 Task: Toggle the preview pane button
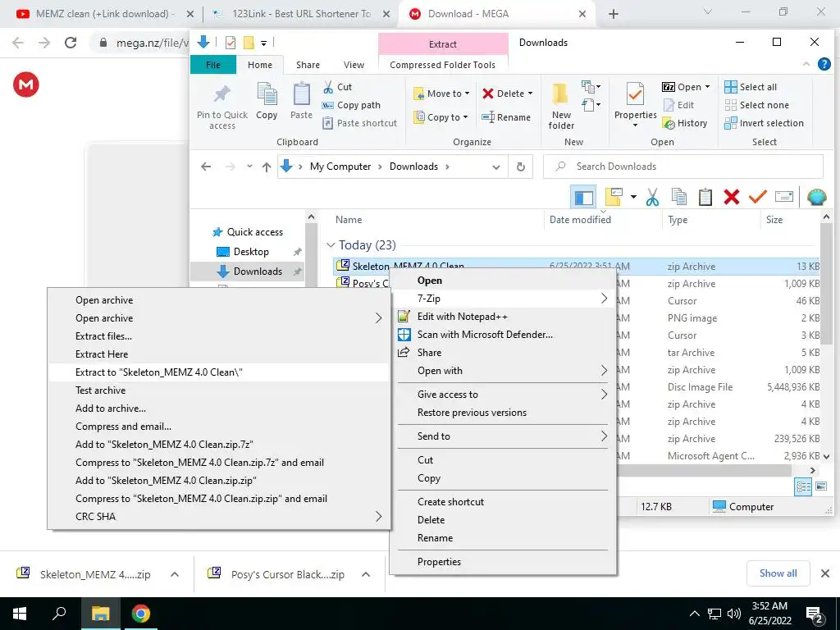[x=583, y=197]
